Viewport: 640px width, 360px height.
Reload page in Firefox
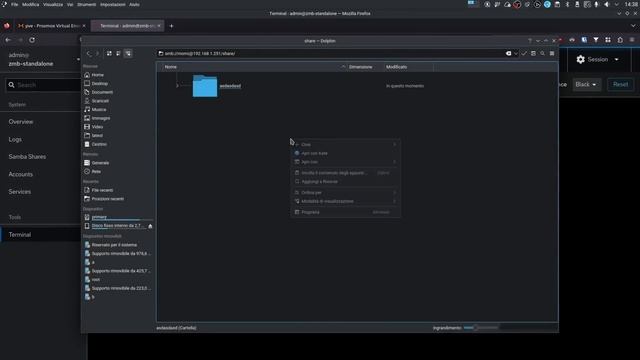point(32,40)
